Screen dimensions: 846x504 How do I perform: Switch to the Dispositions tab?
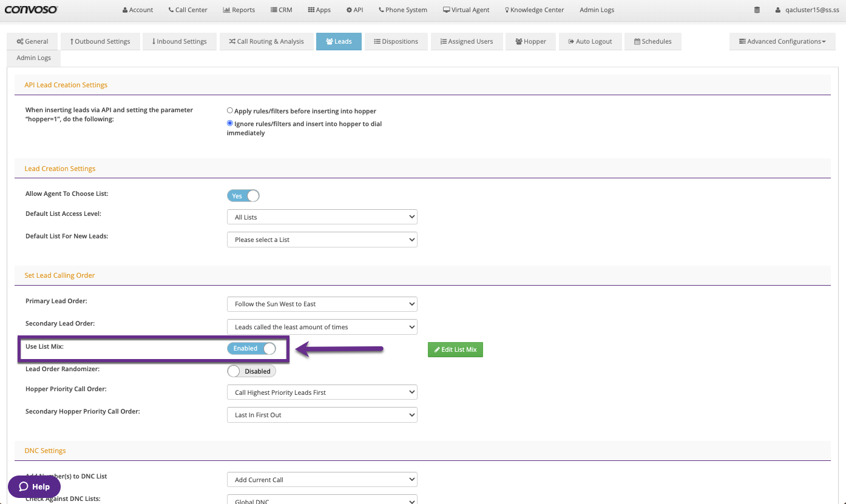[396, 41]
